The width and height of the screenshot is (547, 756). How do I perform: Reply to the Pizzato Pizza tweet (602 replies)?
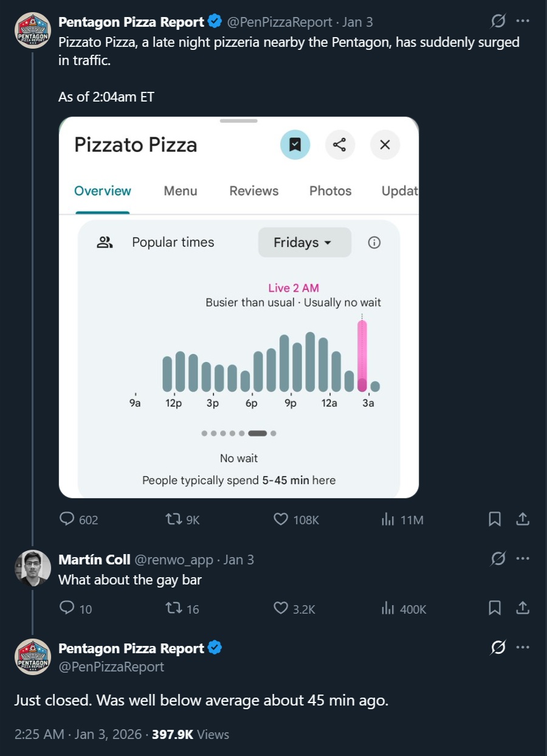78,519
